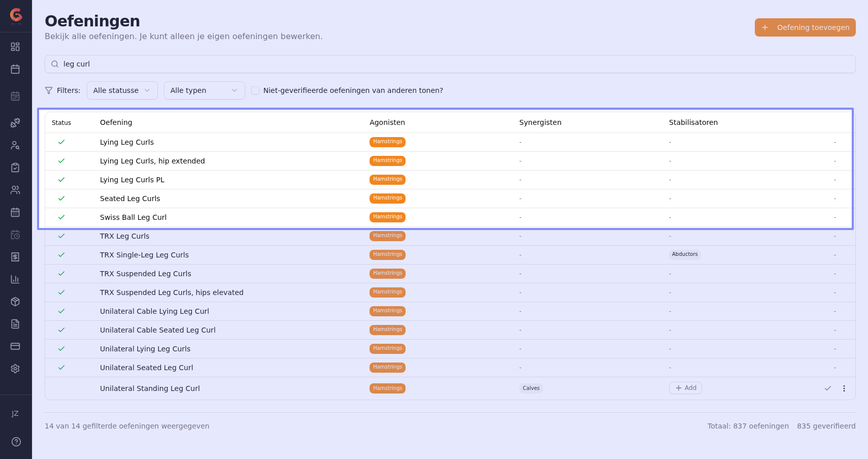This screenshot has height=459, width=868.
Task: Open the calendar icon below the dashboard icon
Action: (x=15, y=69)
